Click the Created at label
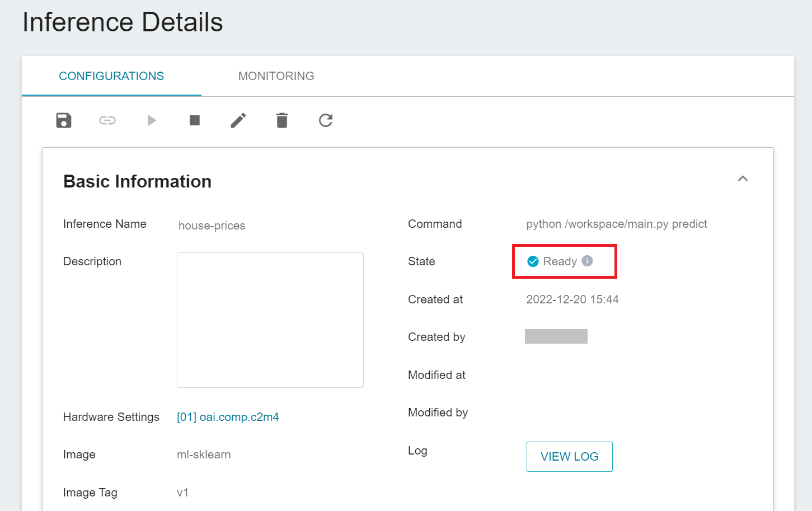 pyautogui.click(x=435, y=299)
